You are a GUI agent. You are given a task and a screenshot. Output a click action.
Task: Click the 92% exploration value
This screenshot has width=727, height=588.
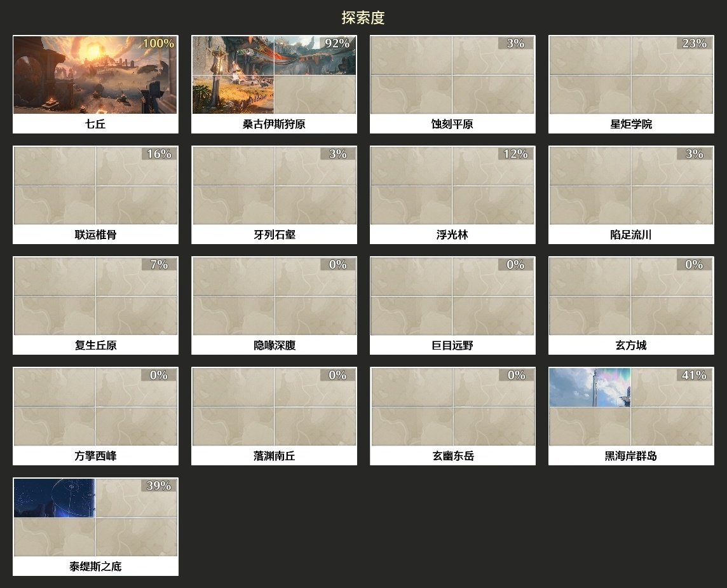click(x=337, y=43)
